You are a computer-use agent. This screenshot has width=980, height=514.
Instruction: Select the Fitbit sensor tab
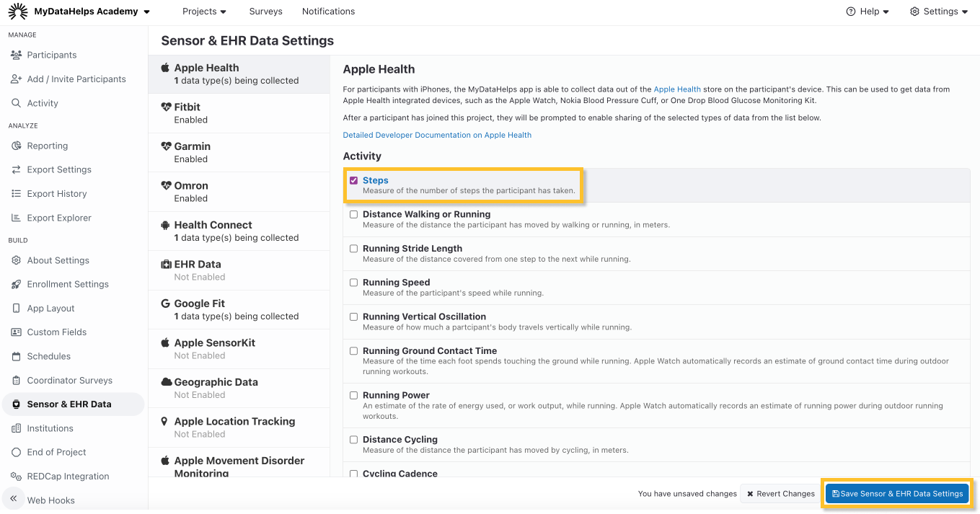click(x=238, y=113)
